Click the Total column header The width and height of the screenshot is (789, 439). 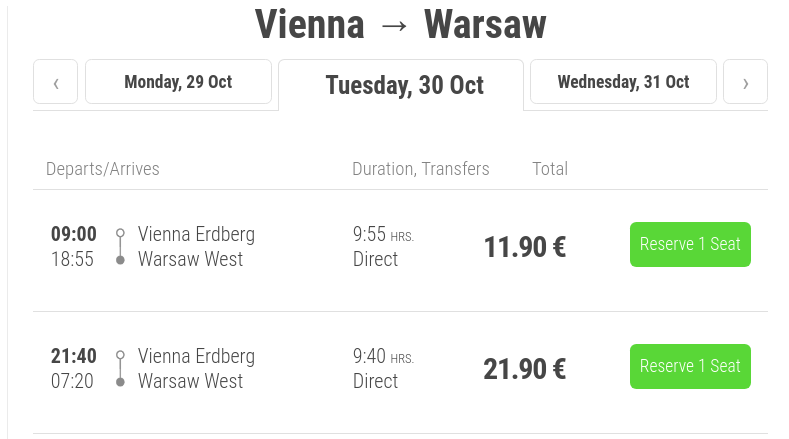click(550, 169)
